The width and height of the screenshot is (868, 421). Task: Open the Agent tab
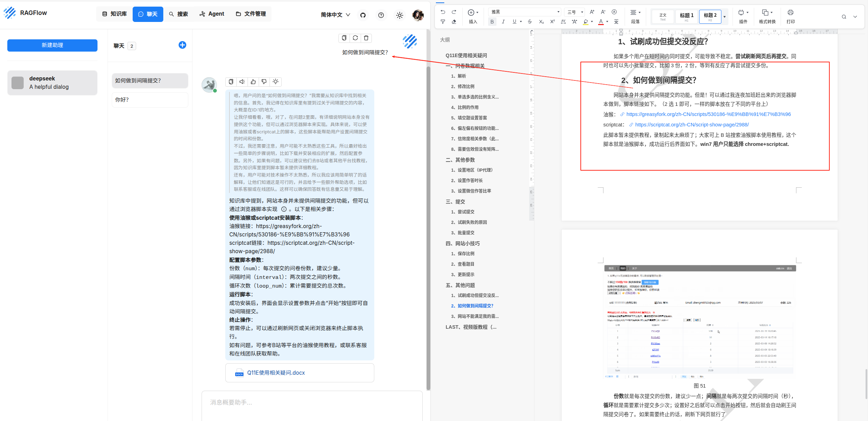click(212, 14)
